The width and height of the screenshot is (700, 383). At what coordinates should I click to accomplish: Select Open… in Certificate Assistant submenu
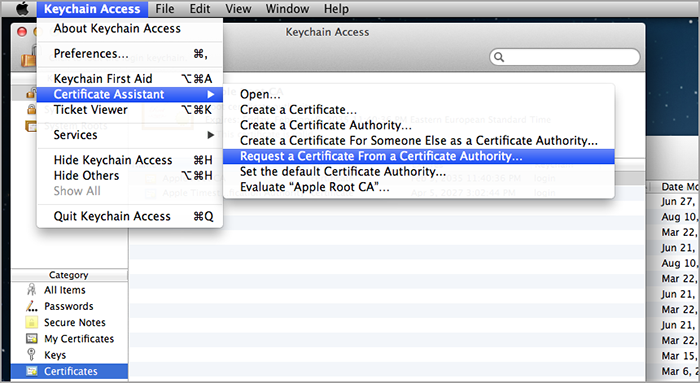(419, 94)
